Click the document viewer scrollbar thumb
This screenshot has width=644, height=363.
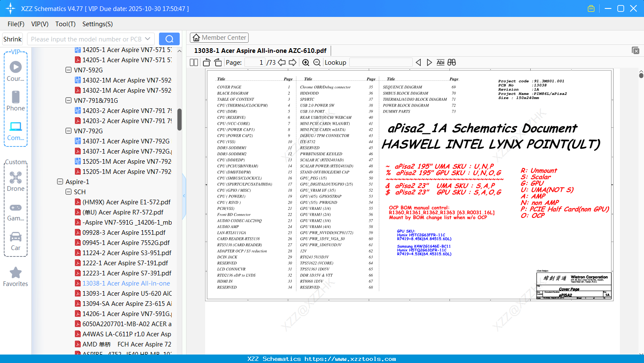tap(641, 75)
